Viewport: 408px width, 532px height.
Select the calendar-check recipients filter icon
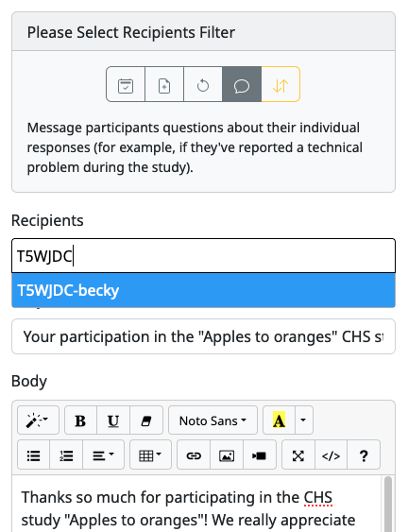click(x=126, y=84)
